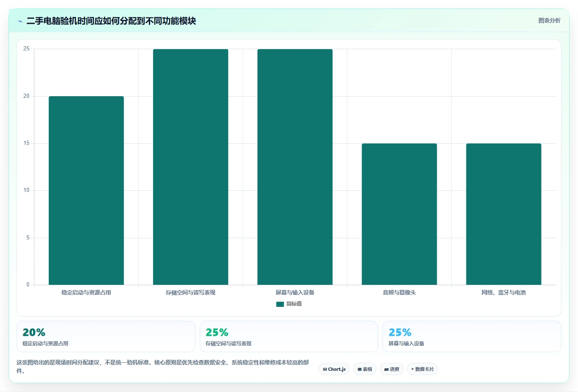Viewport: 578px width, 392px height.
Task: Select the Chart.js tag pill
Action: click(x=334, y=369)
